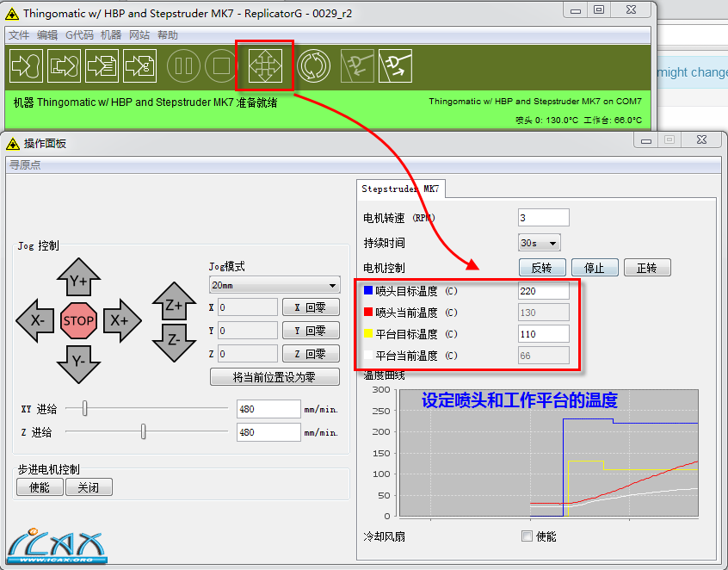Open the 编辑 menu
Image resolution: width=728 pixels, height=570 pixels.
[x=47, y=34]
